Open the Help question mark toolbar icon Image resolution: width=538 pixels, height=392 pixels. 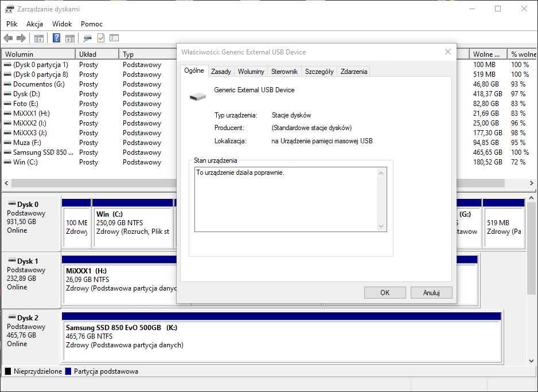[56, 38]
